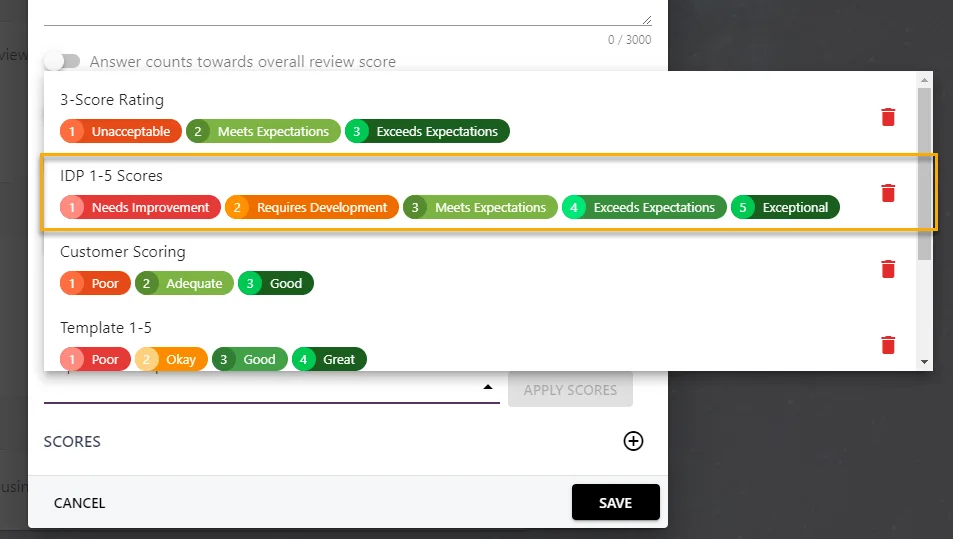Delete the IDP 1-5 Scores template
This screenshot has height=539, width=953.
click(888, 193)
